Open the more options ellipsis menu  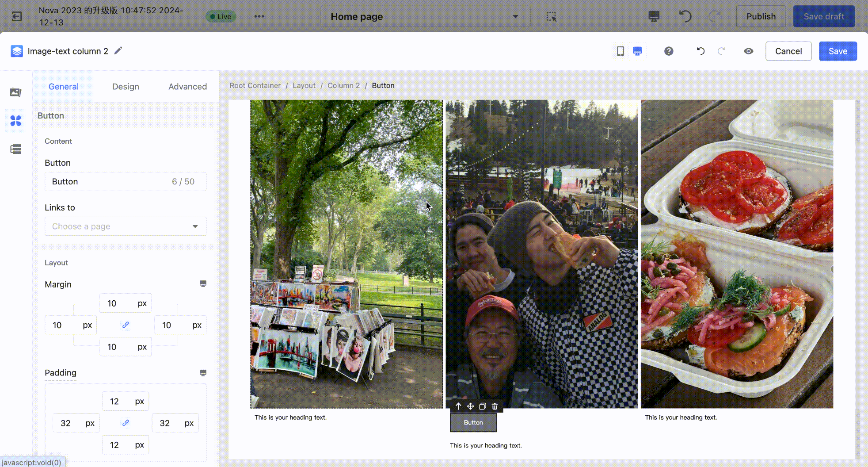click(259, 17)
